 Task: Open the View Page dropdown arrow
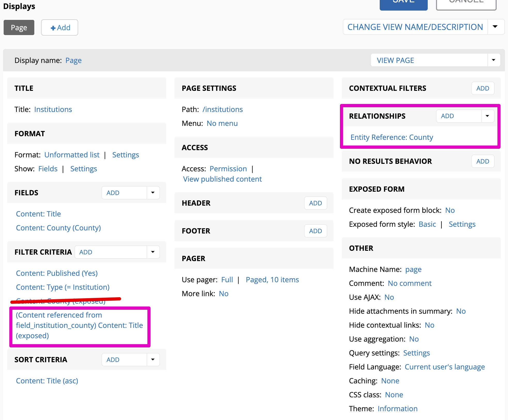[x=493, y=60]
